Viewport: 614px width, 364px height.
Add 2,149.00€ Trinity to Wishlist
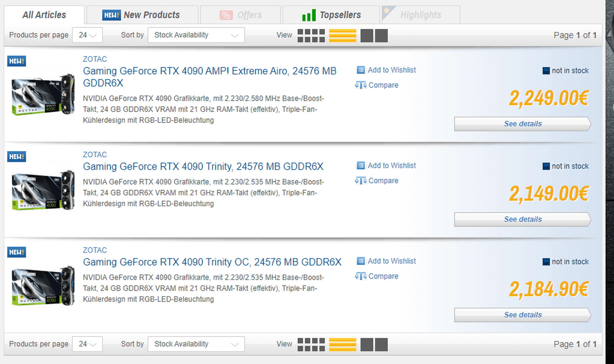pyautogui.click(x=392, y=165)
